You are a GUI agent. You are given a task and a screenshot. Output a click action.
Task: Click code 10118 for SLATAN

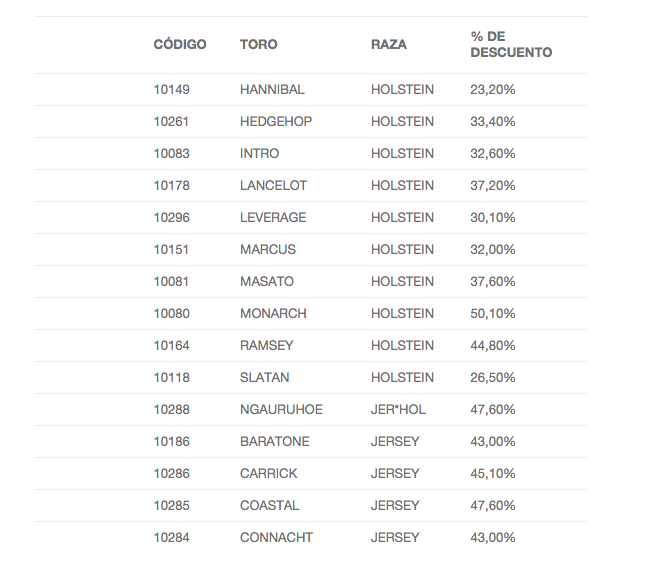(x=172, y=377)
